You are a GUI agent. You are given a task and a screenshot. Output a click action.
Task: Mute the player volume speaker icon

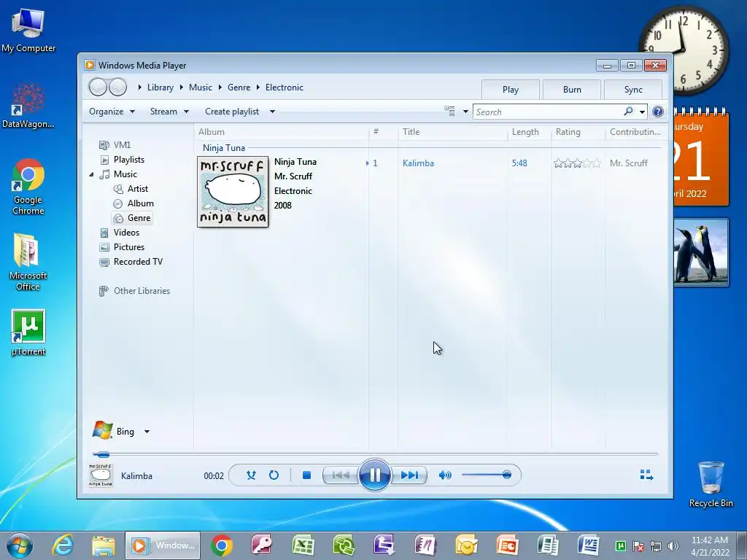point(445,475)
